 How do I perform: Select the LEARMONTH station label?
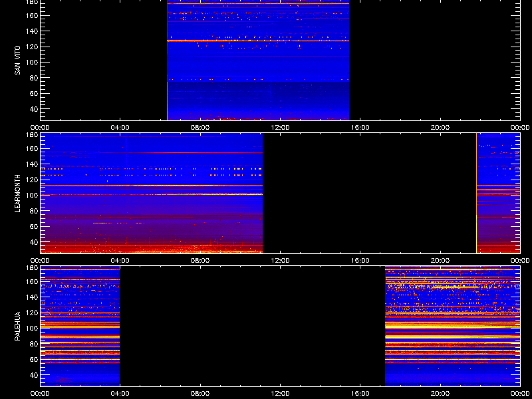18,194
